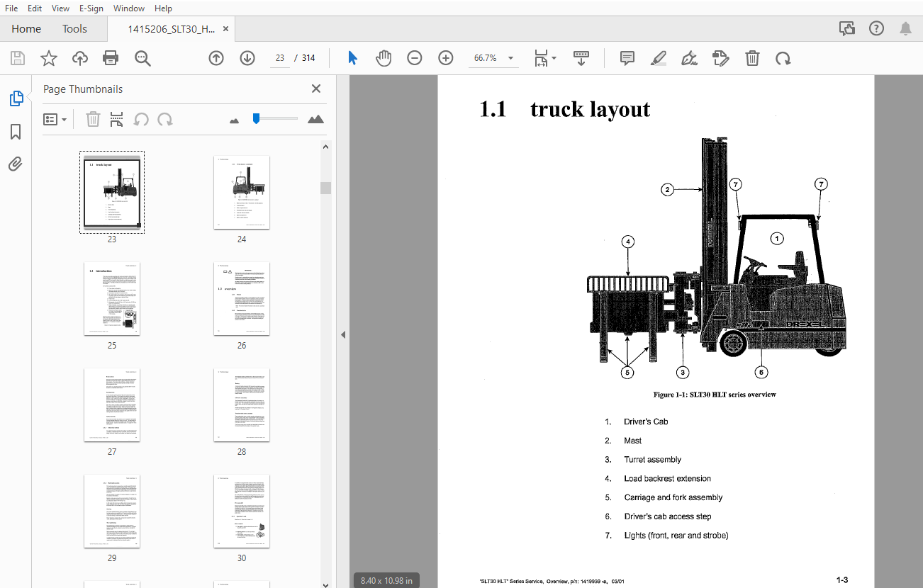Print the document via the printer icon

tap(111, 58)
